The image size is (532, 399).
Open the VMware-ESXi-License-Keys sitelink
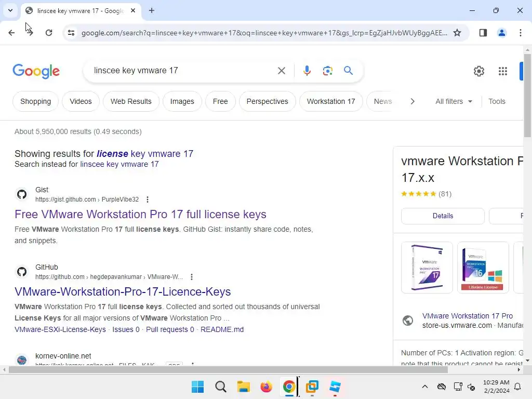click(x=60, y=329)
